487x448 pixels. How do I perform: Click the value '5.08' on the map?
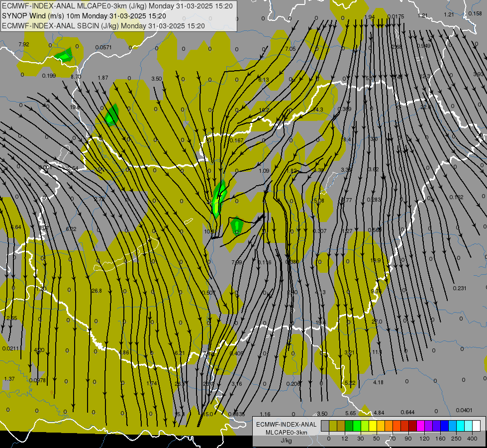319,201
